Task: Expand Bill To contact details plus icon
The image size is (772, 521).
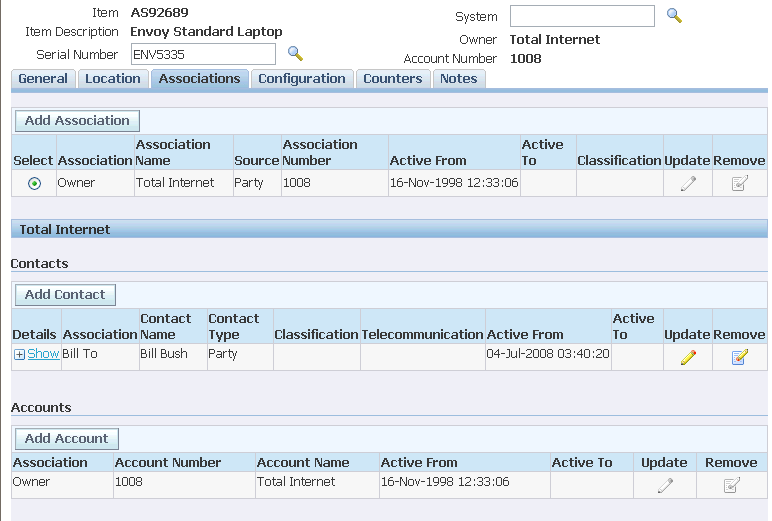Action: pos(19,355)
